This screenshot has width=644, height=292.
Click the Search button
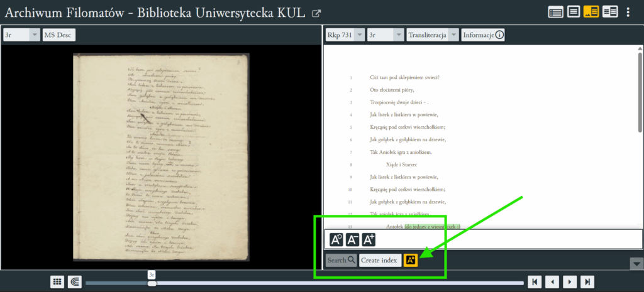tap(341, 260)
